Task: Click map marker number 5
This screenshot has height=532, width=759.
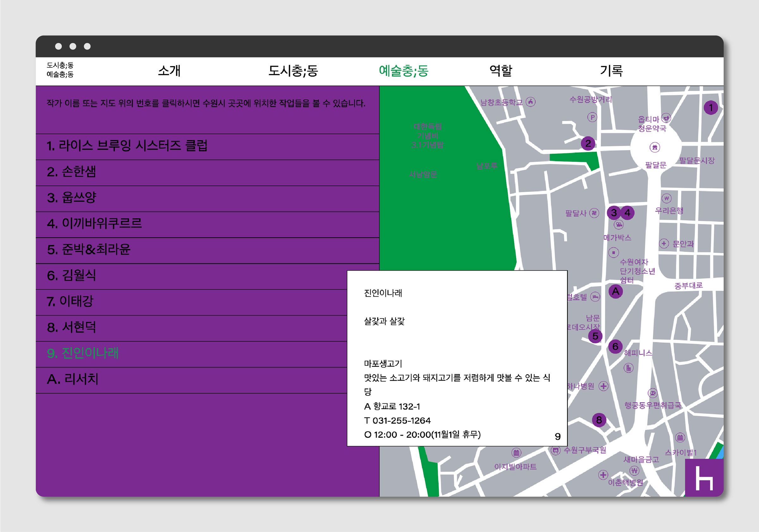Action: pyautogui.click(x=595, y=336)
